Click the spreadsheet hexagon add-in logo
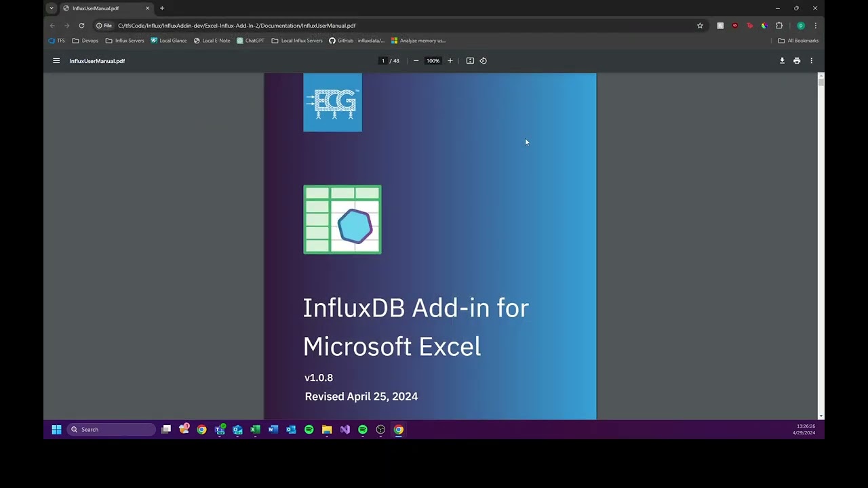This screenshot has width=868, height=488. click(342, 220)
